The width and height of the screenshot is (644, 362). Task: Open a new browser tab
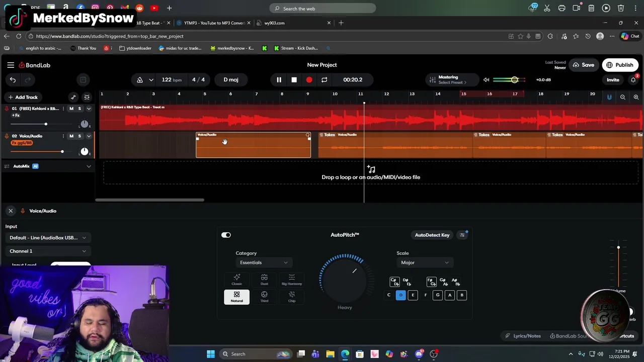(x=341, y=23)
